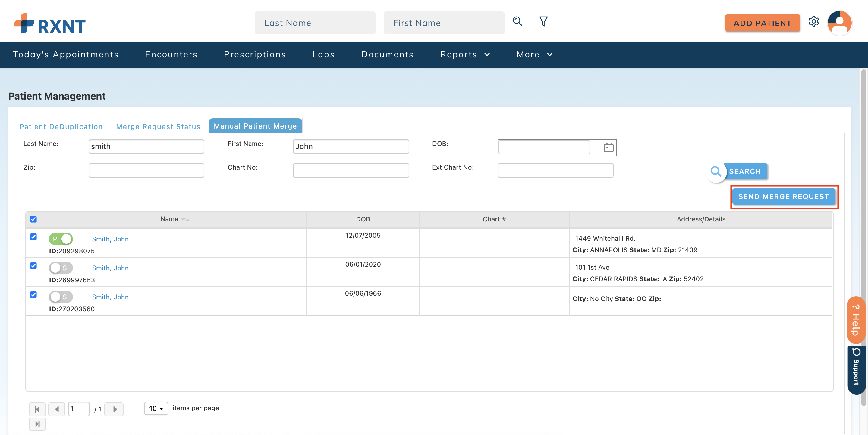868x435 pixels.
Task: Click the Last Name field containing smith
Action: 146,146
